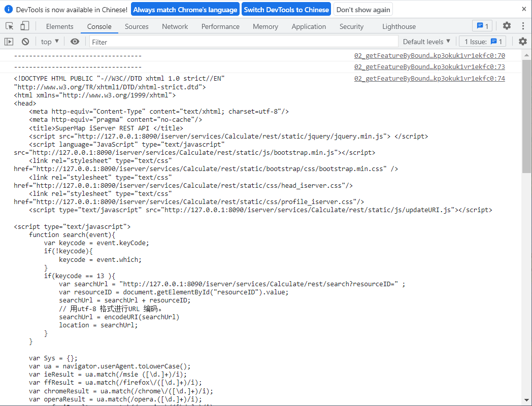This screenshot has height=406, width=532.
Task: Click the line "if(keycode == 13 ){"
Action: (80, 276)
